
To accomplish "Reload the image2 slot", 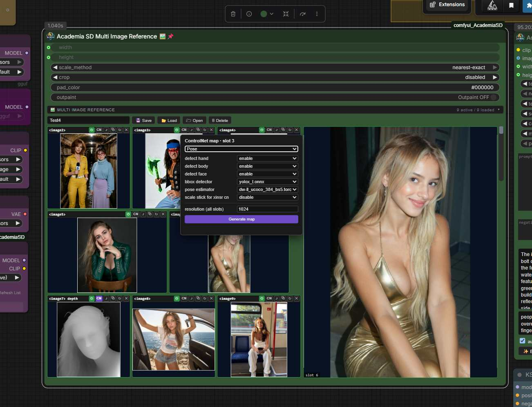I will (120, 130).
